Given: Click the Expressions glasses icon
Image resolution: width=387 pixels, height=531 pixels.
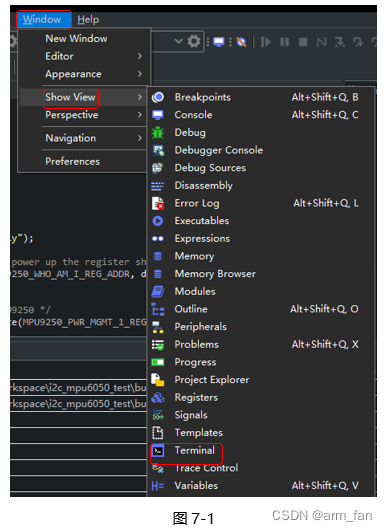Looking at the screenshot, I should coord(158,239).
